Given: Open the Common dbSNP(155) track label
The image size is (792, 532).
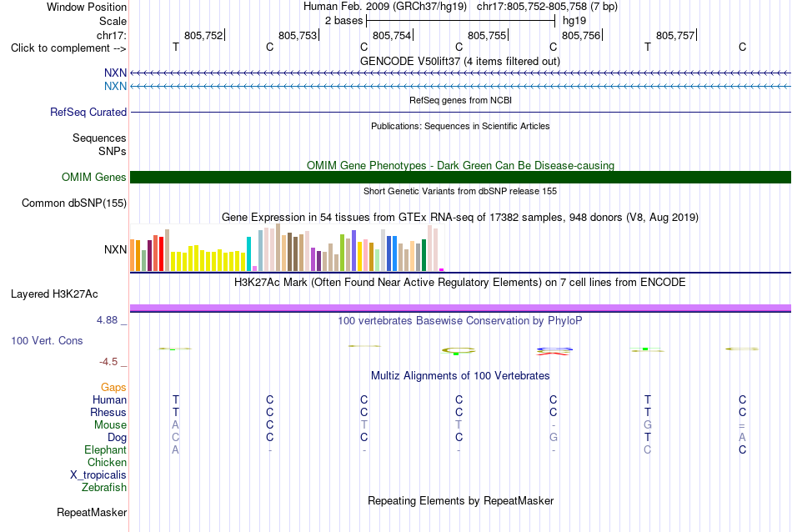Looking at the screenshot, I should click(x=74, y=203).
